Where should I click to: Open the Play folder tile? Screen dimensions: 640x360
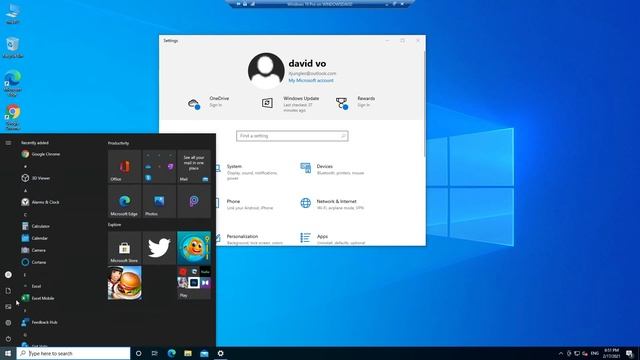(194, 282)
